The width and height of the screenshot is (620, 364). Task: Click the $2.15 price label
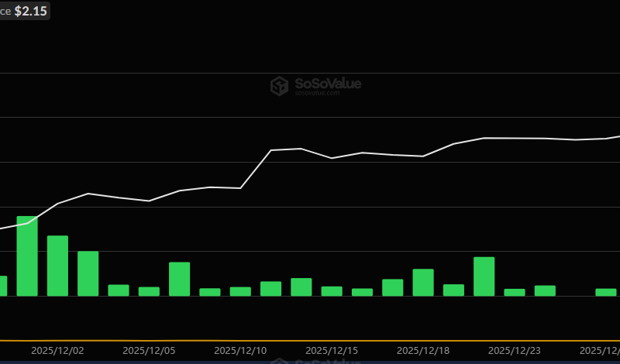[30, 12]
